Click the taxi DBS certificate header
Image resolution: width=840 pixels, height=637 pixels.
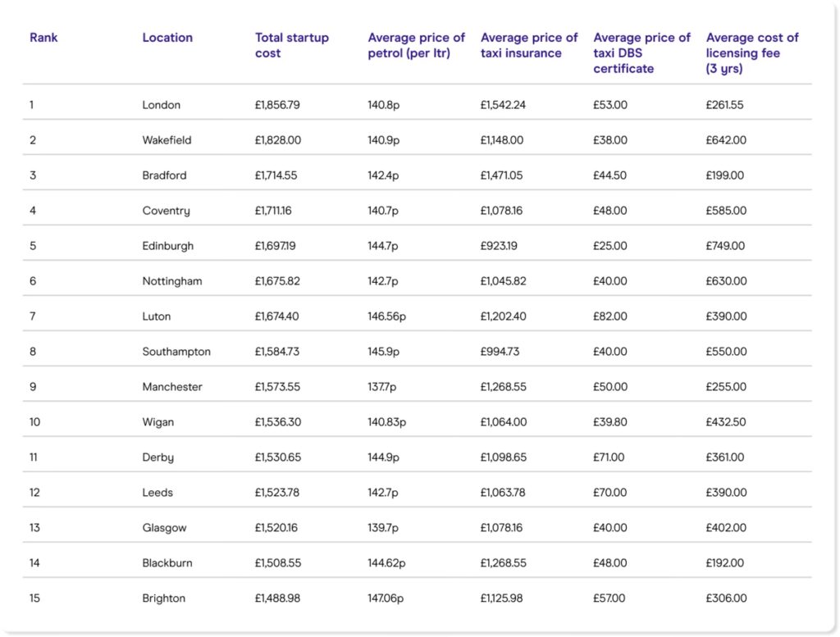click(641, 53)
